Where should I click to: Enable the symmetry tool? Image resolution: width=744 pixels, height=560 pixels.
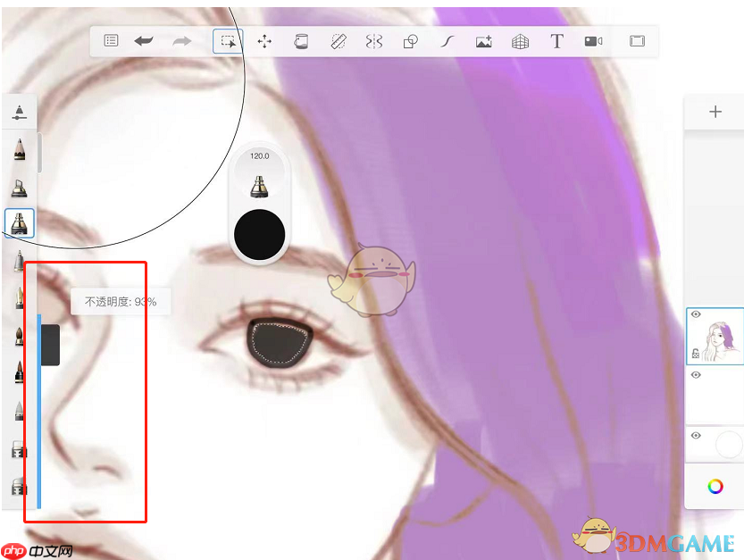374,41
